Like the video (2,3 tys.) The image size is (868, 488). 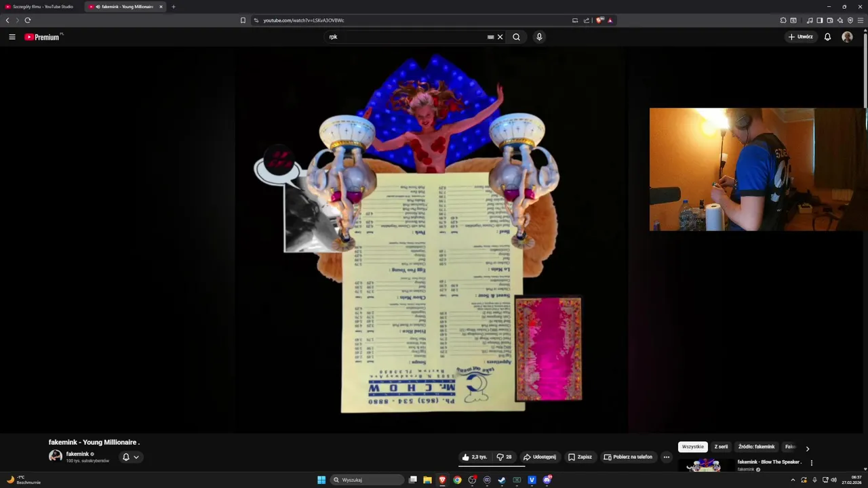(475, 457)
